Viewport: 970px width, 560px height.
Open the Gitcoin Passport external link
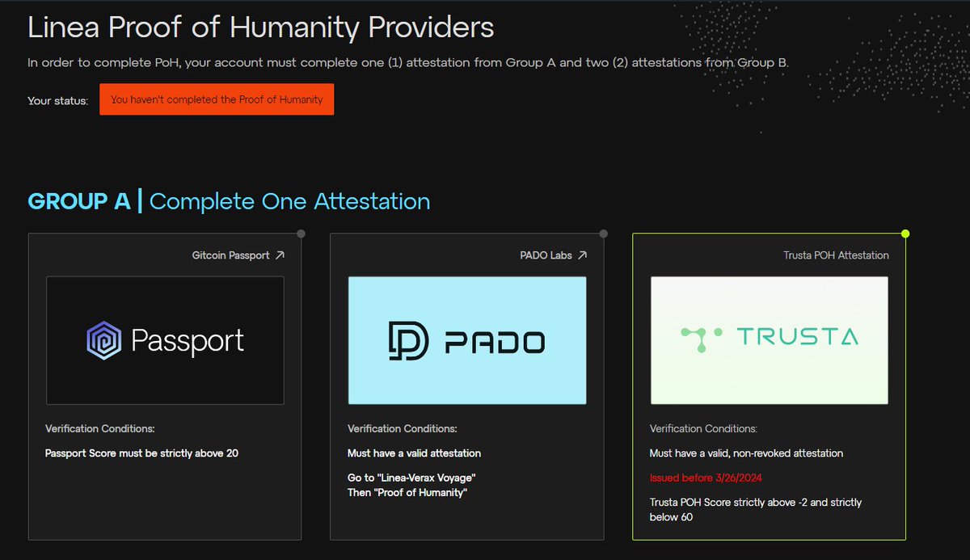pyautogui.click(x=238, y=255)
